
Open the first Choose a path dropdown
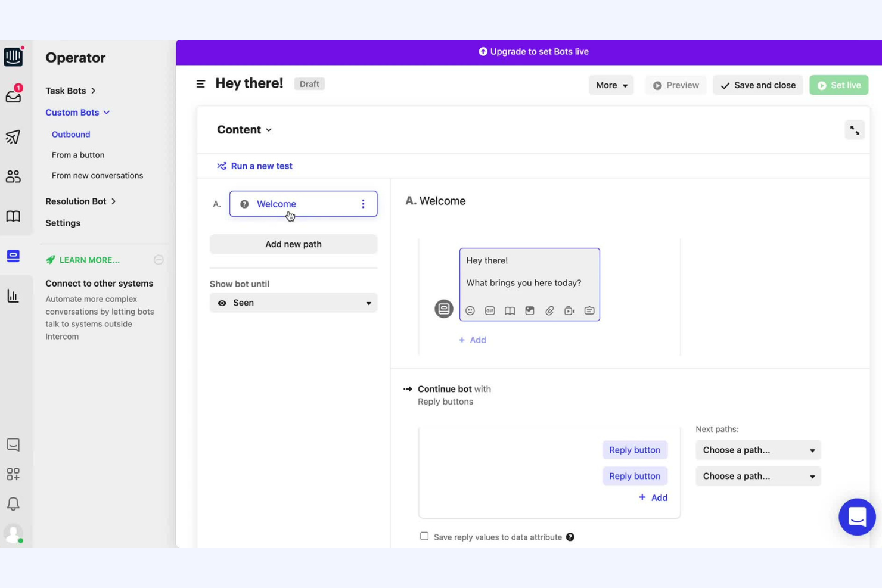pyautogui.click(x=757, y=450)
